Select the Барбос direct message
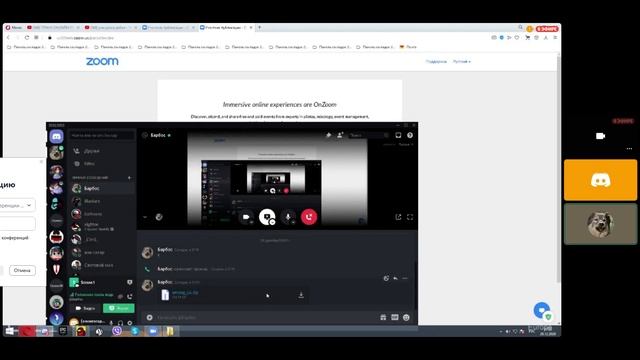This screenshot has height=360, width=640. pos(102,188)
